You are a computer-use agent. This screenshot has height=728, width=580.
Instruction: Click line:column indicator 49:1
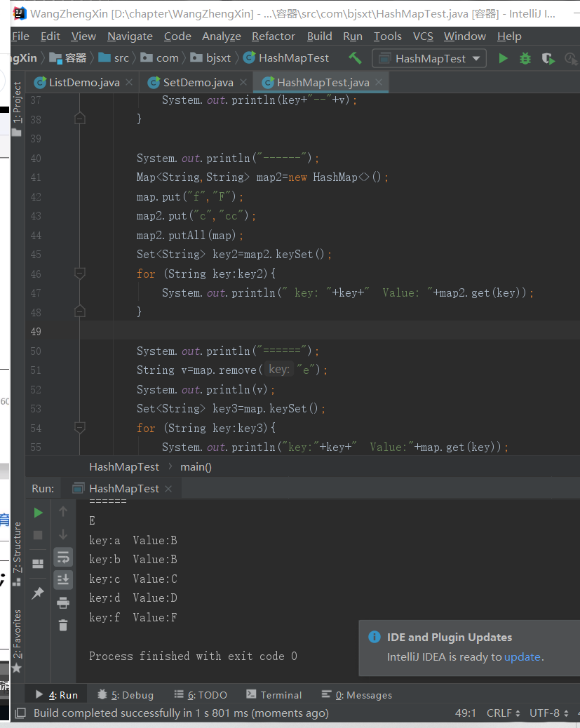point(465,713)
